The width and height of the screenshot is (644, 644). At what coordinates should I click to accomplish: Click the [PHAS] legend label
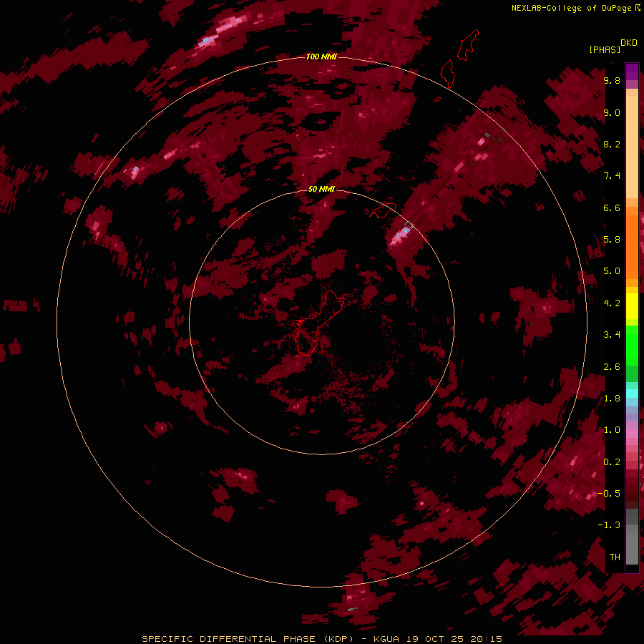click(x=605, y=49)
